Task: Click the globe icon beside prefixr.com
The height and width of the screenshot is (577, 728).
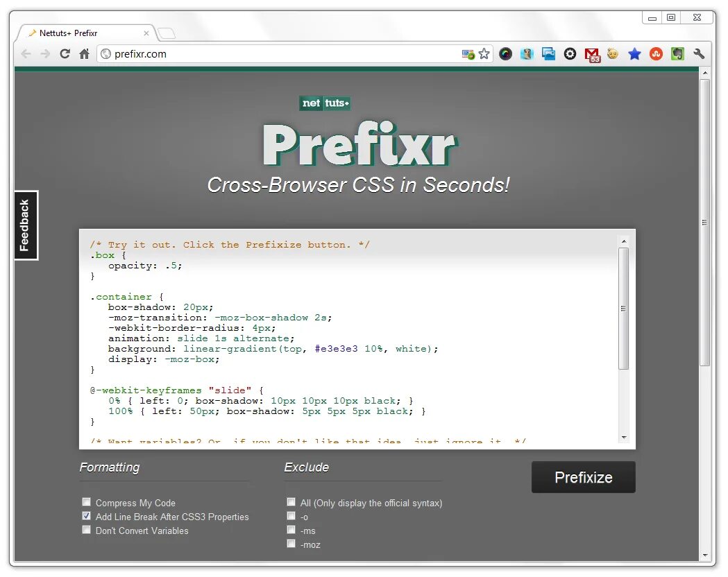Action: pyautogui.click(x=106, y=54)
